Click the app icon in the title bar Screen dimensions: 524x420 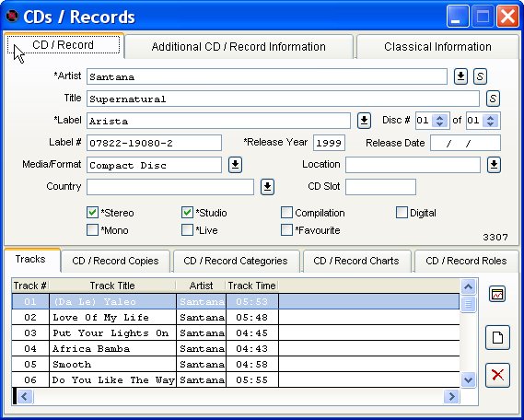(12, 16)
